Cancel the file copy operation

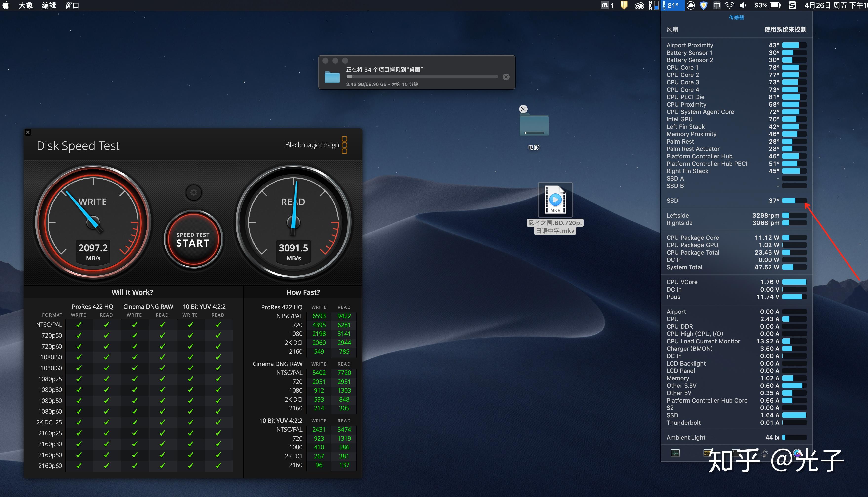[x=506, y=77]
